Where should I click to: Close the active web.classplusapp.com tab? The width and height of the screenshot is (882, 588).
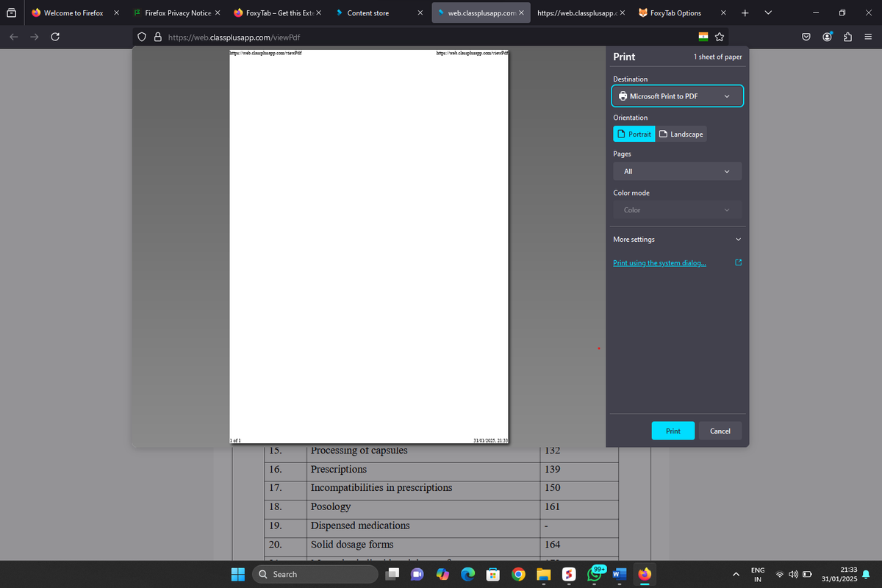pyautogui.click(x=521, y=12)
